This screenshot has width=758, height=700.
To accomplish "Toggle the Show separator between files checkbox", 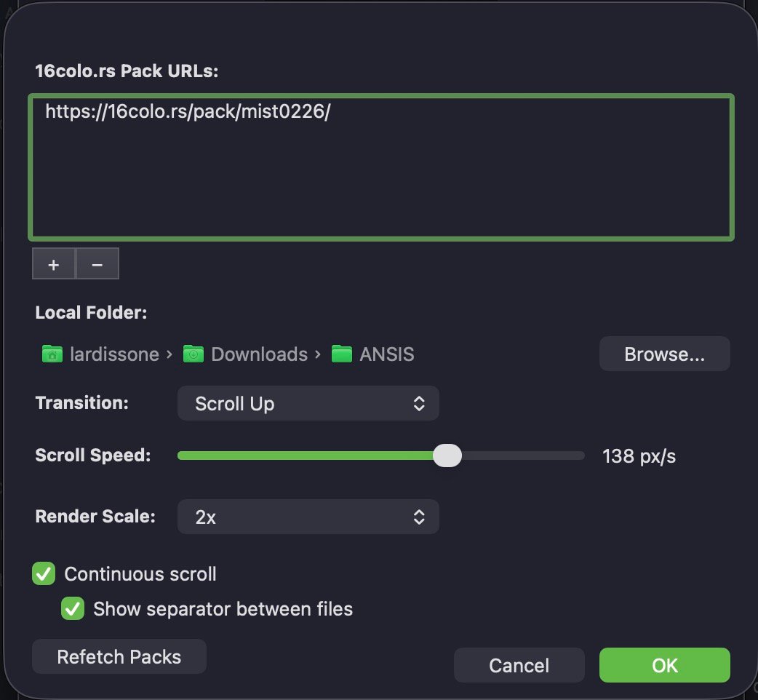I will 72,608.
